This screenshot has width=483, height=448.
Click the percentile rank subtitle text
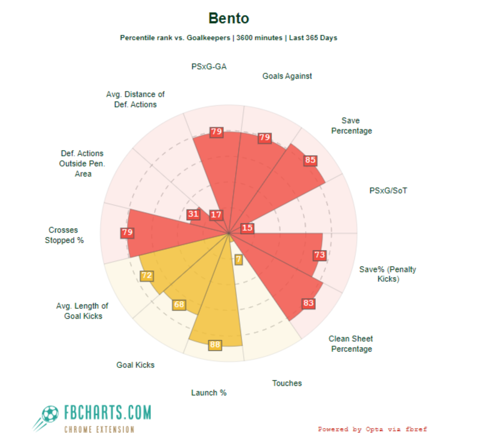229,38
